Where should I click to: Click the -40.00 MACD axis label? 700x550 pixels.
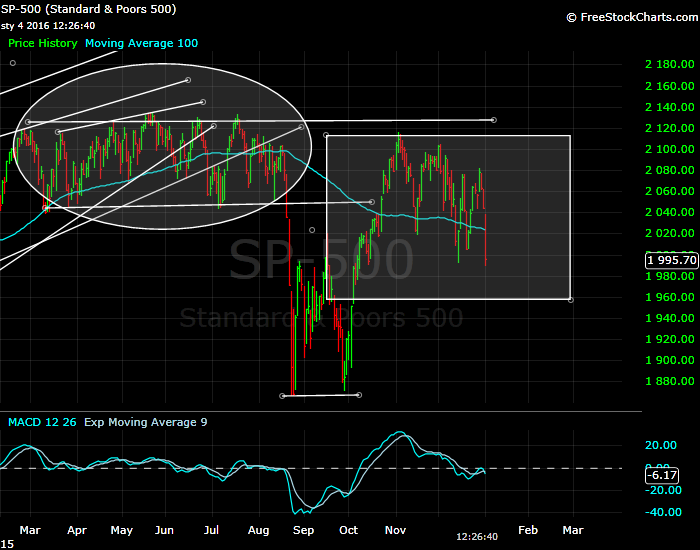pos(663,512)
